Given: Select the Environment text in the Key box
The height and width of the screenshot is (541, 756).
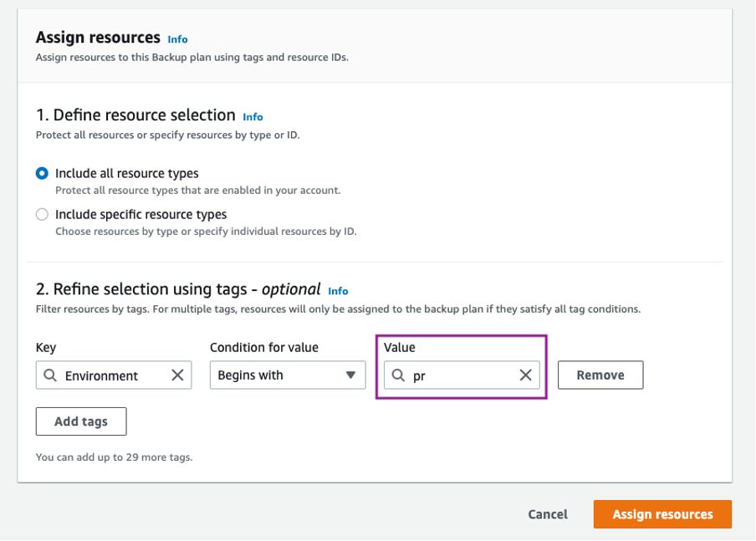Looking at the screenshot, I should (x=100, y=375).
